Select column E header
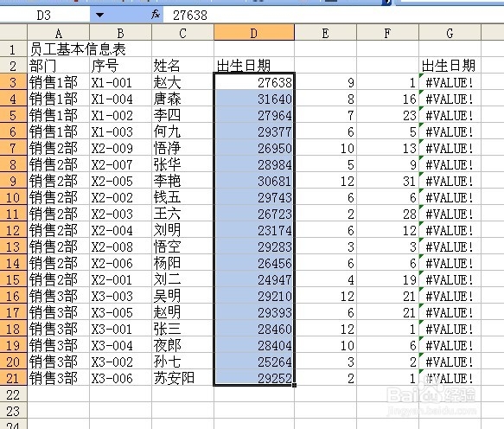This screenshot has height=429, width=504. click(x=325, y=33)
